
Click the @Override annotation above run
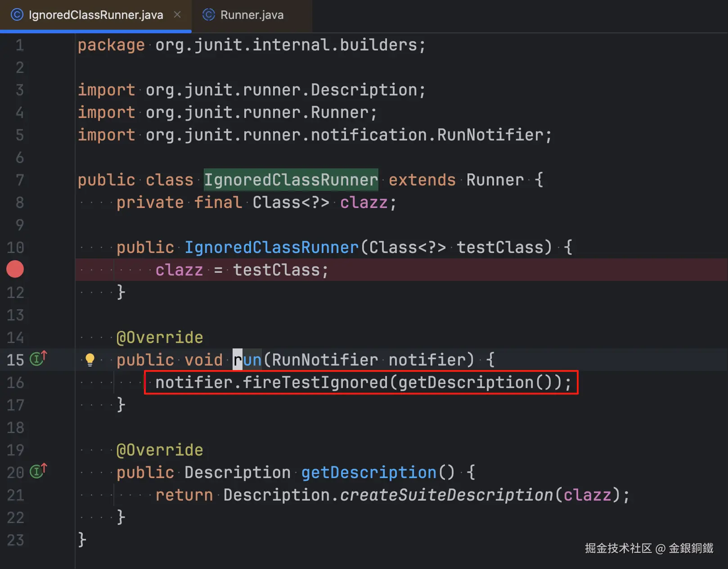160,338
